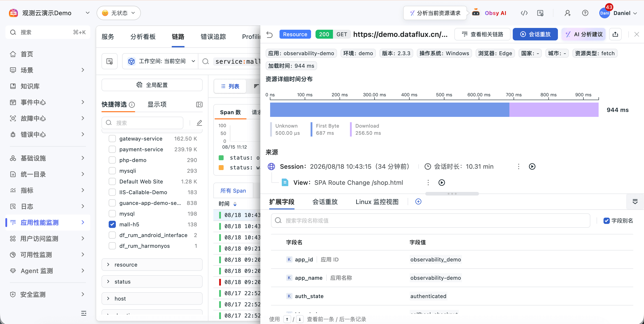Check the df_rum_android_interface checkbox
Screen dimensions: 644x324
pos(112,235)
